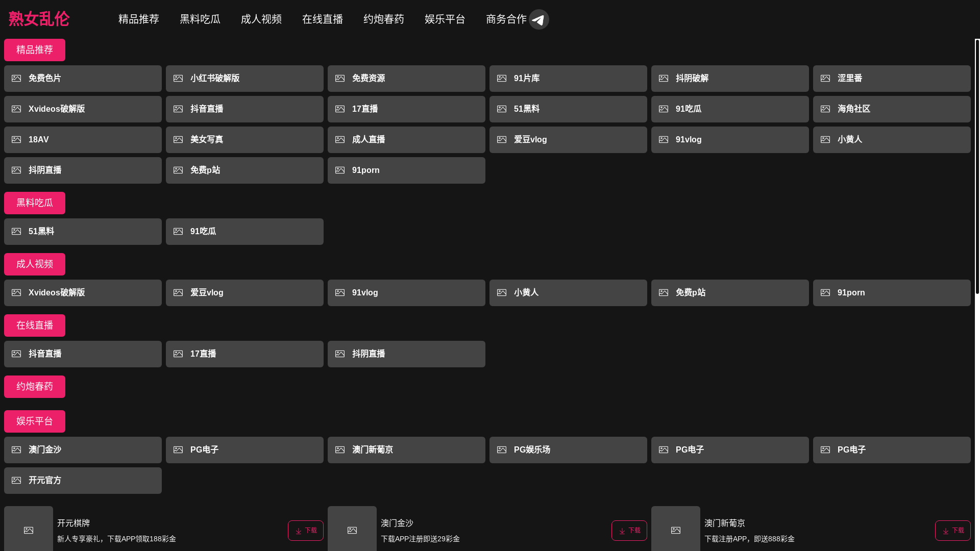Open the Telegram icon in the header
980x551 pixels.
pos(538,19)
